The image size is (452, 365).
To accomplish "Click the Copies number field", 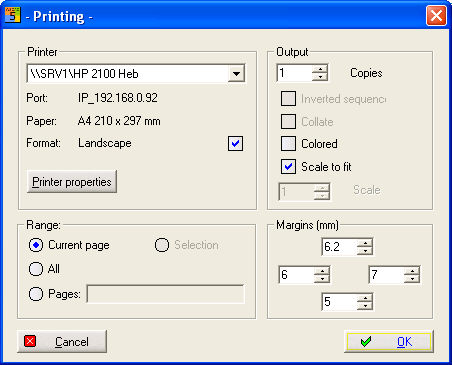I will 295,73.
